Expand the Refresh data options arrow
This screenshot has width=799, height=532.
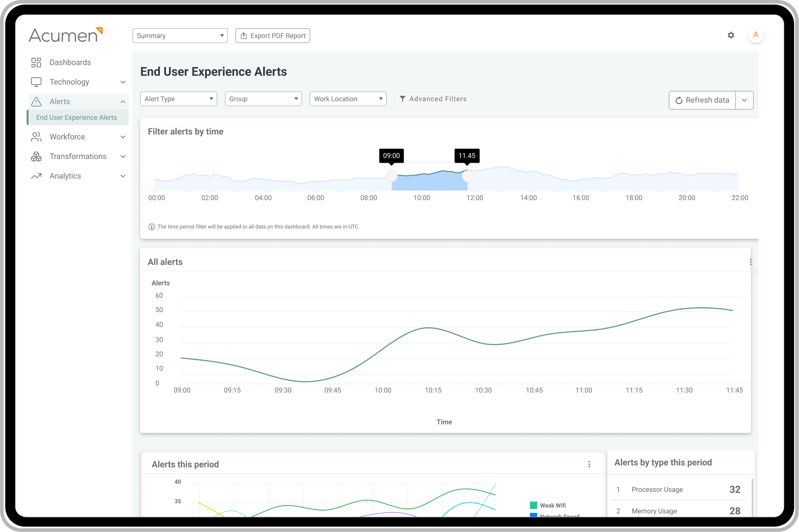(745, 100)
